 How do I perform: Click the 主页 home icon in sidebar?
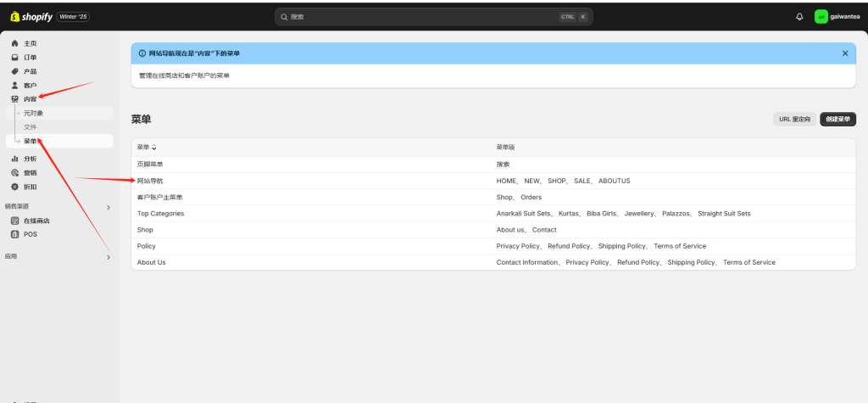pos(14,43)
